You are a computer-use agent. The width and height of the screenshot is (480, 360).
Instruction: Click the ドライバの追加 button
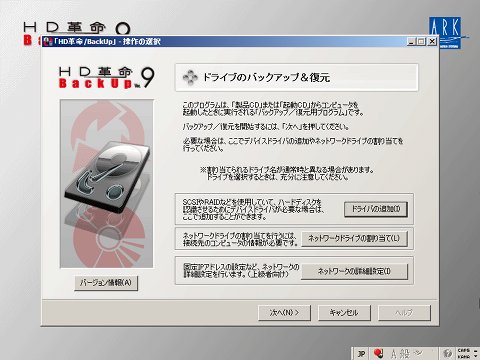(376, 209)
